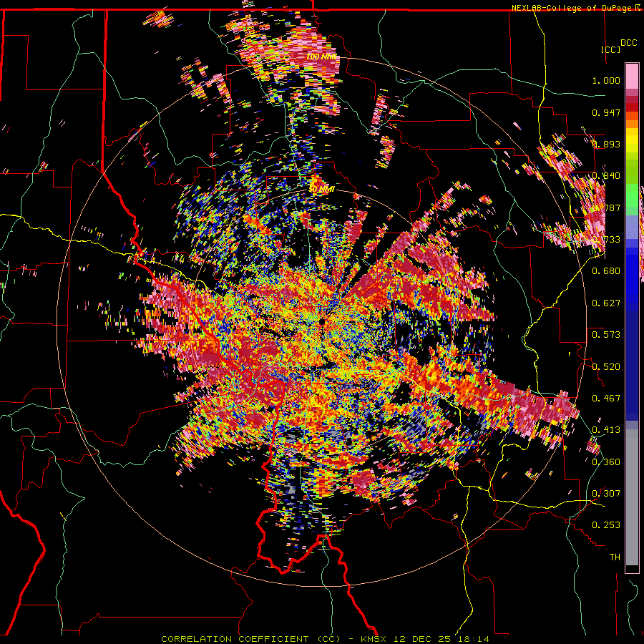Click the 0.573 scale value
644x644 pixels.
point(606,335)
